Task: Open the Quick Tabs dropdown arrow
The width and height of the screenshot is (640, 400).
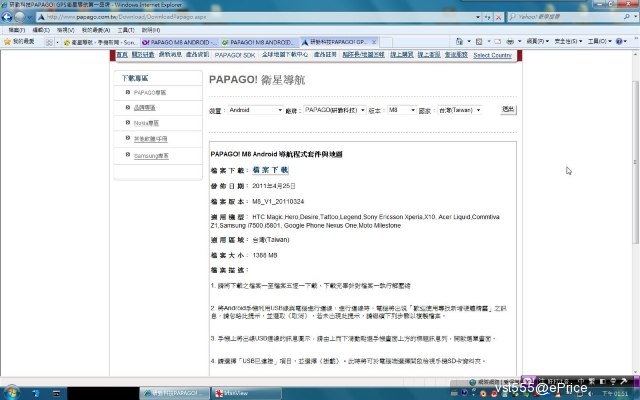Action: pyautogui.click(x=57, y=42)
